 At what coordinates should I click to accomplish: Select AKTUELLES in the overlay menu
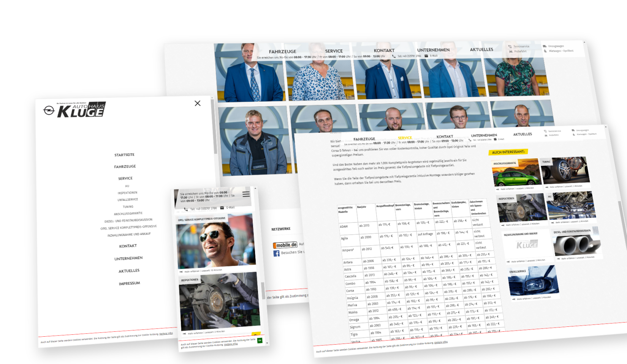(129, 271)
